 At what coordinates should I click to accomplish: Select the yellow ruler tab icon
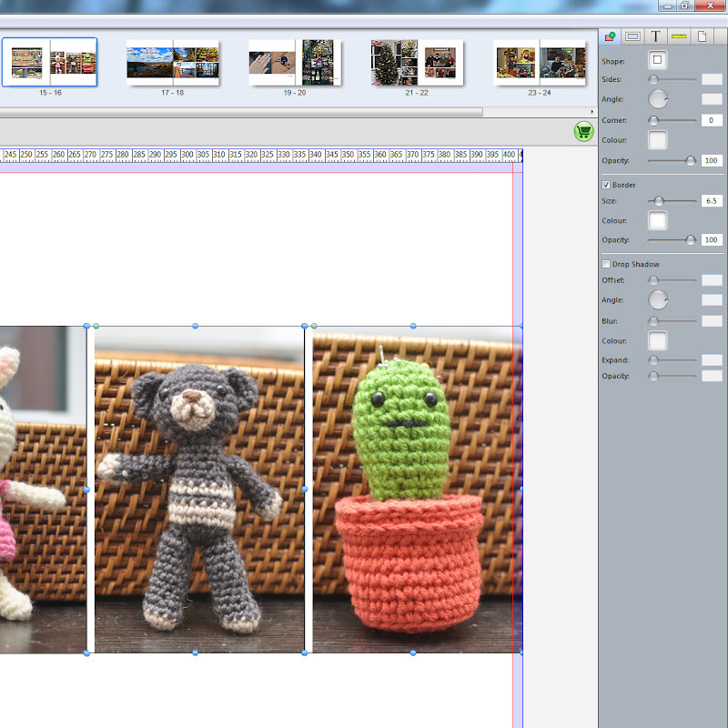(679, 36)
